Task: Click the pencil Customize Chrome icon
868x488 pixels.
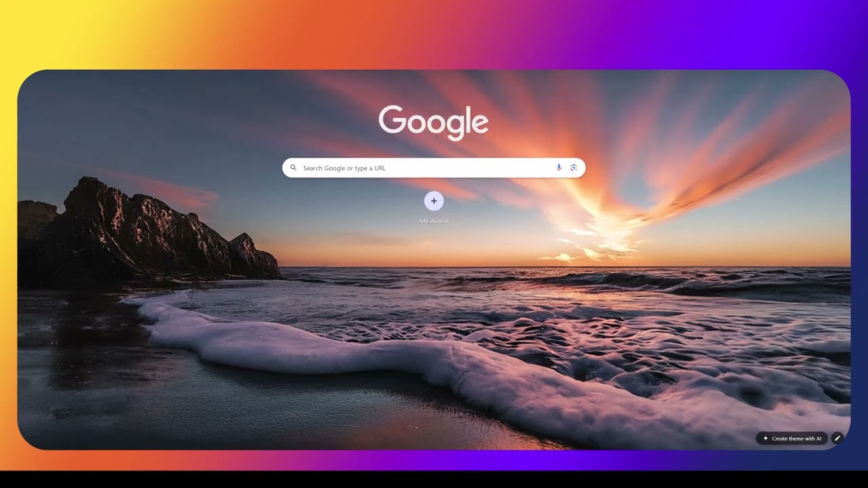Action: 837,439
